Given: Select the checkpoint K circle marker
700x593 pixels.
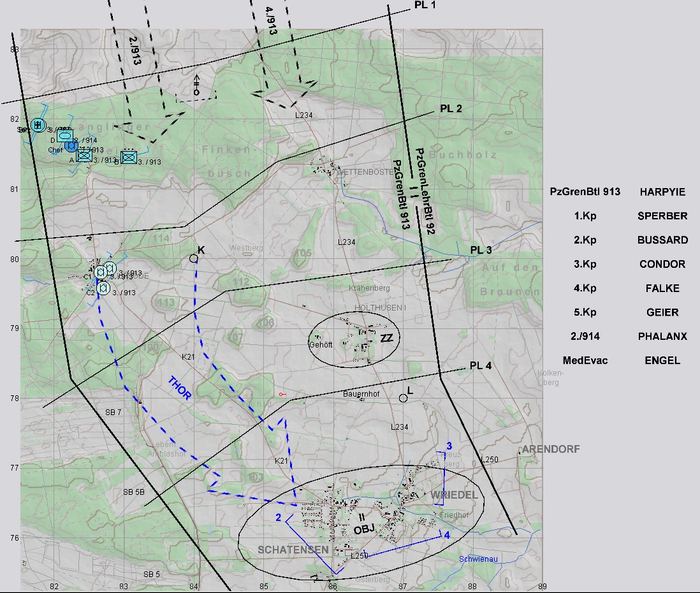Looking at the screenshot, I should [x=193, y=258].
